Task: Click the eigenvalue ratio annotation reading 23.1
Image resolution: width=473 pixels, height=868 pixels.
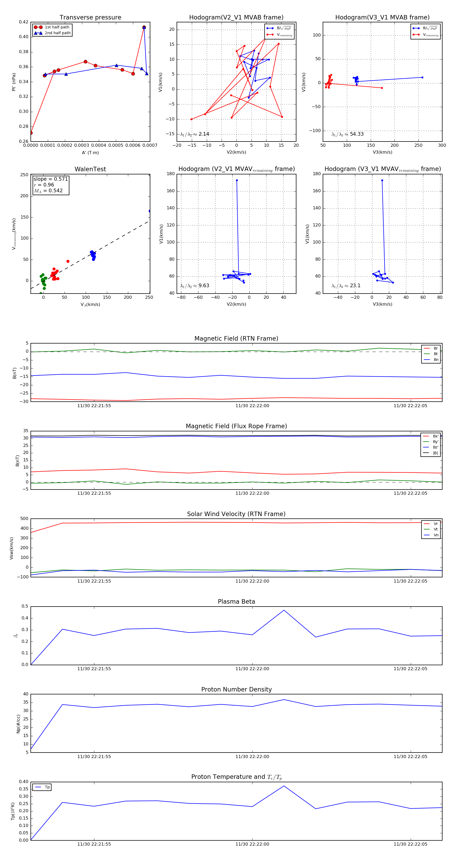Action: [346, 286]
